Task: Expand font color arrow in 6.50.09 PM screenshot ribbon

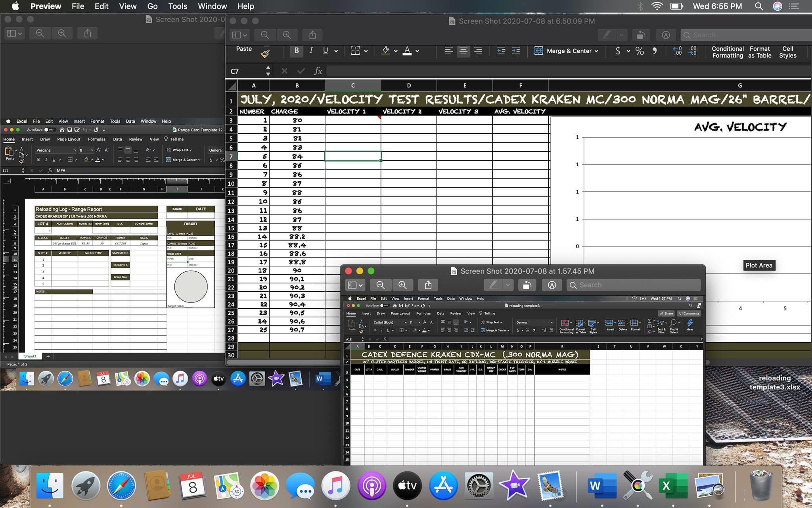Action: point(417,51)
